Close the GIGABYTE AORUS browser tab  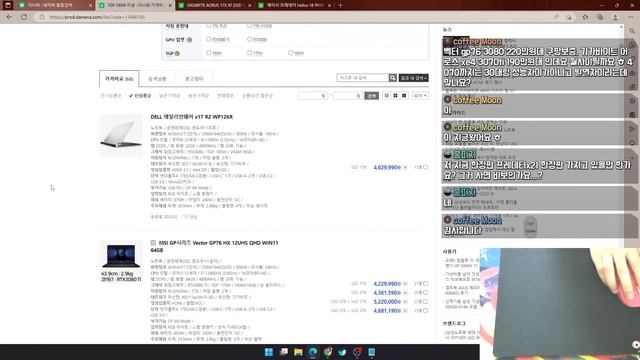249,5
